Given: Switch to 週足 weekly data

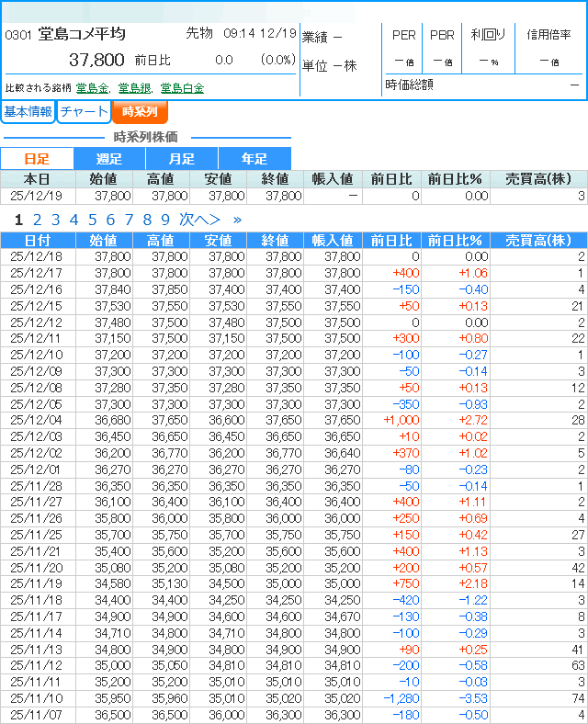Looking at the screenshot, I should [109, 159].
